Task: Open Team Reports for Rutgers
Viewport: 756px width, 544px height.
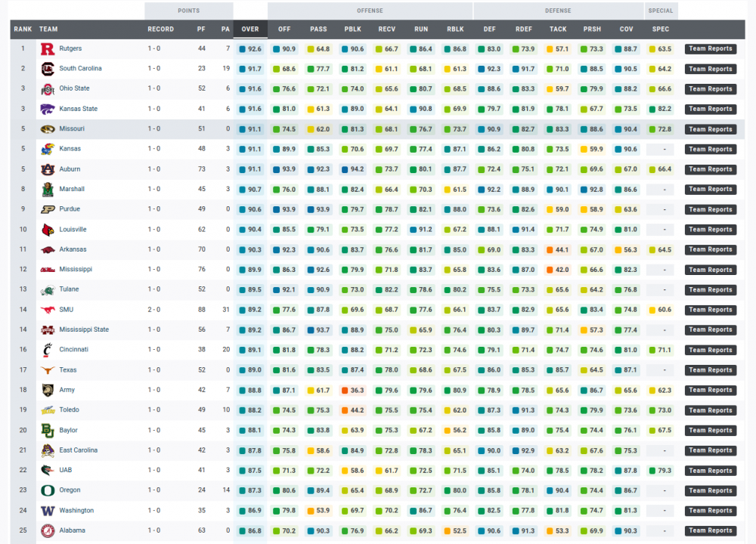Action: [710, 48]
